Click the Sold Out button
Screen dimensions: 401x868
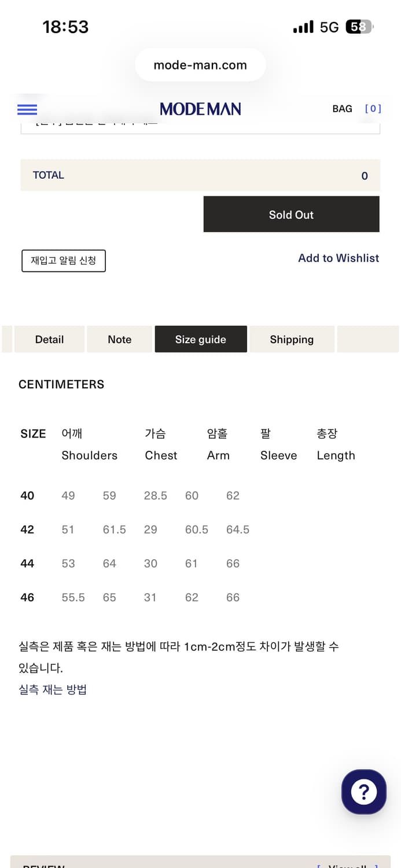tap(291, 214)
